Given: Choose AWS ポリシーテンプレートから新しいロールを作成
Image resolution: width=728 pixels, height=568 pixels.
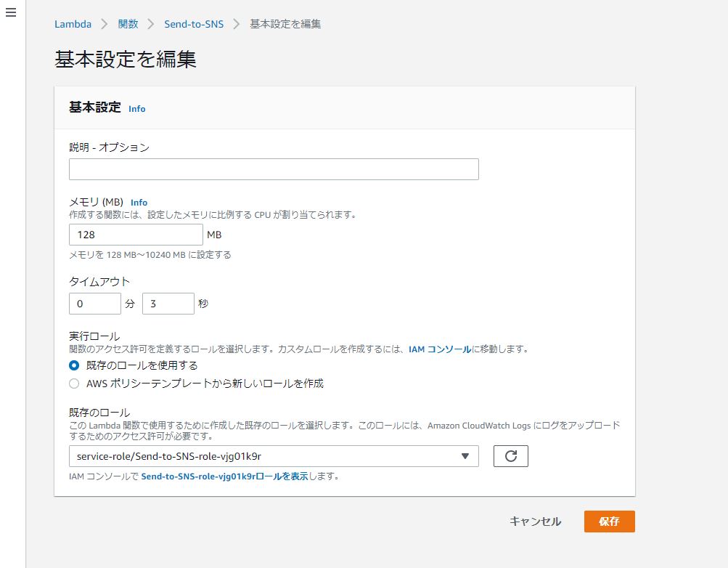Looking at the screenshot, I should (x=73, y=384).
